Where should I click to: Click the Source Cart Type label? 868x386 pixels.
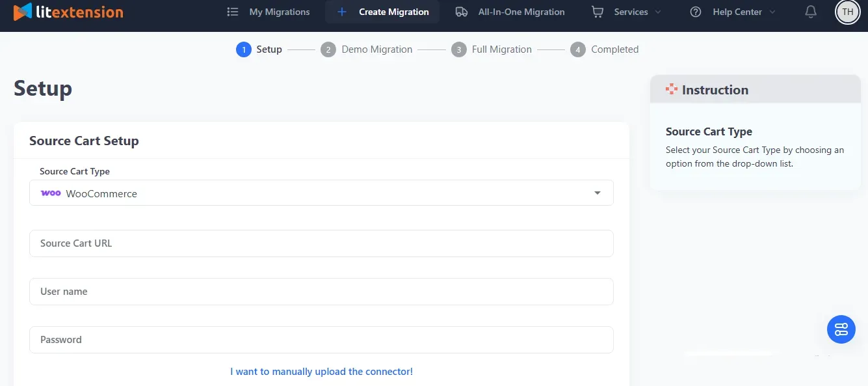pyautogui.click(x=75, y=171)
